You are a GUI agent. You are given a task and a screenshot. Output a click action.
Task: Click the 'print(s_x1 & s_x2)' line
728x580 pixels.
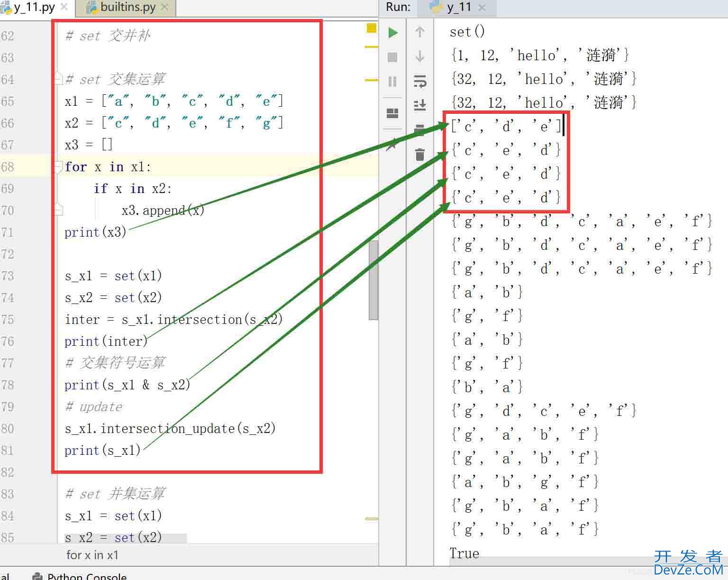click(x=127, y=385)
